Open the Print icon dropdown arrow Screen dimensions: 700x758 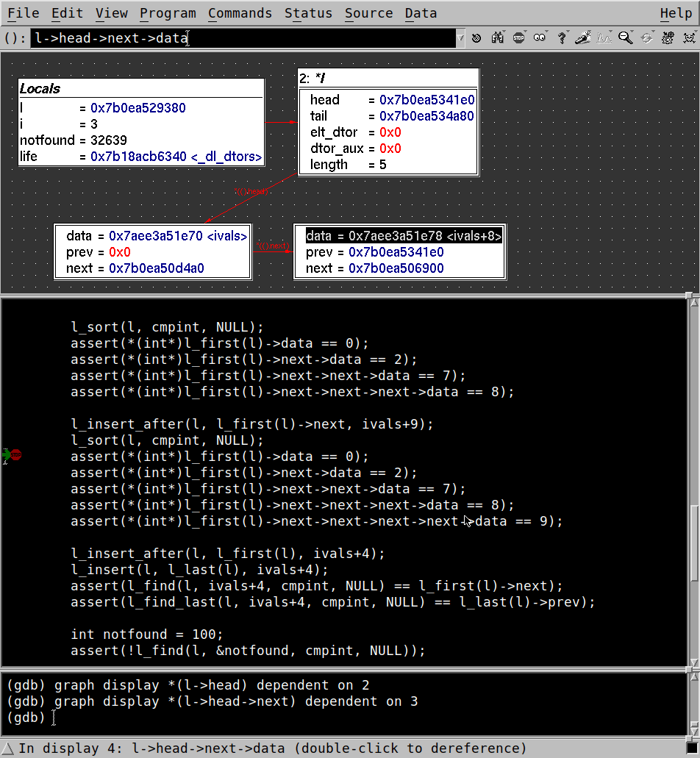point(568,30)
